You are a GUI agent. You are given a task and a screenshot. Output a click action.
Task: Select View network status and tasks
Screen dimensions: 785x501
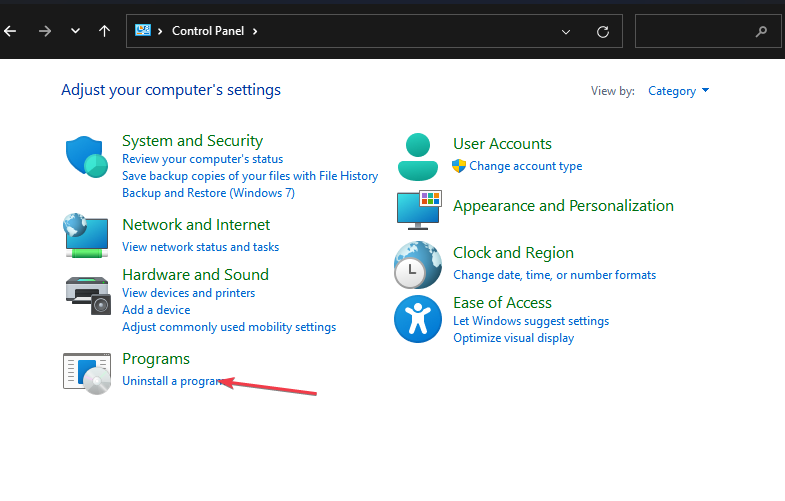click(200, 247)
